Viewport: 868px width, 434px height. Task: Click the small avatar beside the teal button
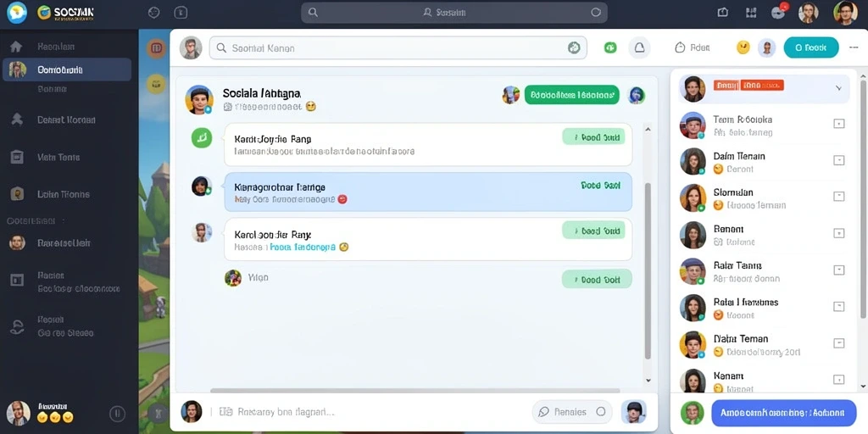(766, 48)
